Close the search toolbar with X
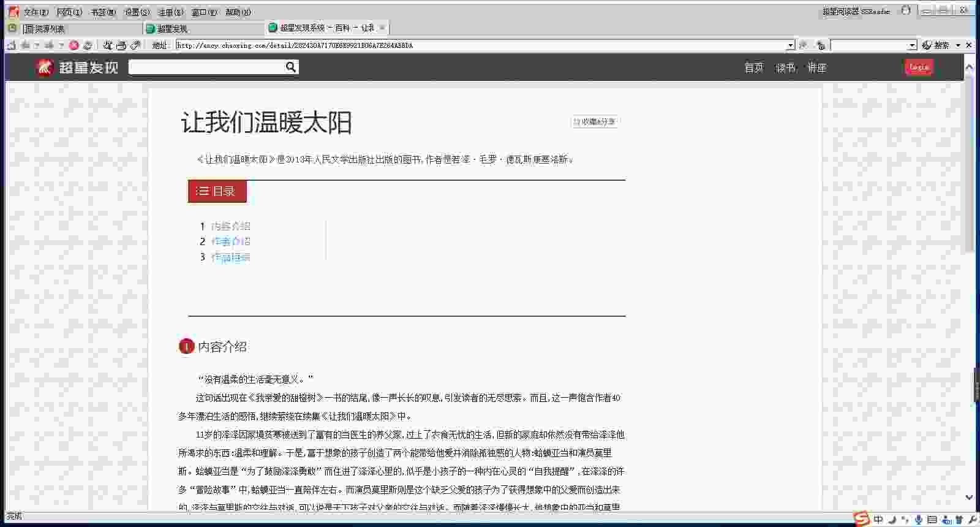The image size is (980, 527). (968, 45)
